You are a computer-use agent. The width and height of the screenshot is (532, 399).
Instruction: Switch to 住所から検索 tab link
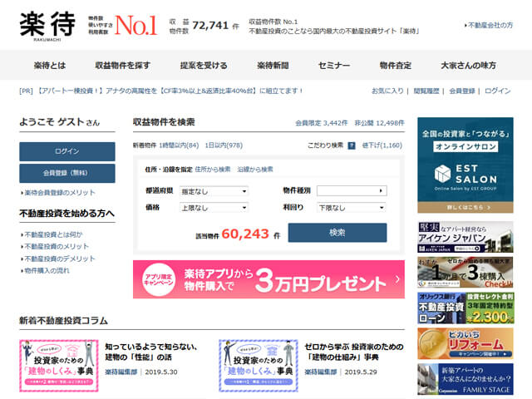click(x=213, y=170)
